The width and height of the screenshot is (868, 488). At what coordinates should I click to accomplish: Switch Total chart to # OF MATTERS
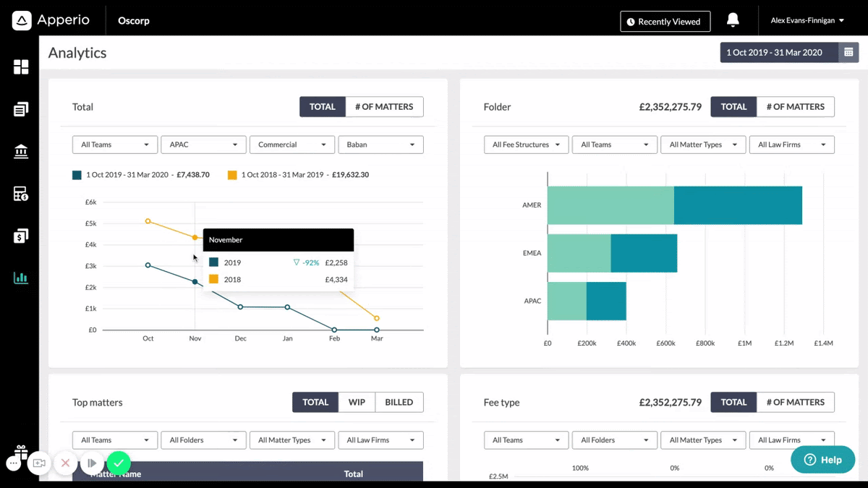[x=384, y=107]
